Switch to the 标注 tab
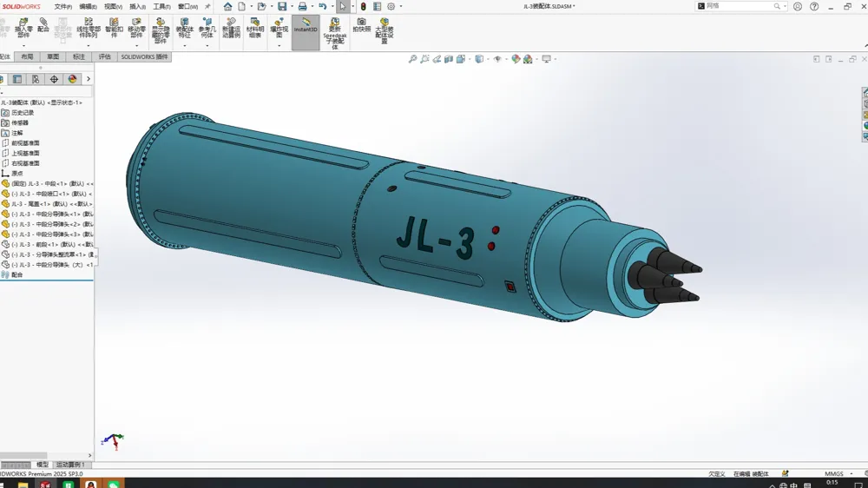 79,56
